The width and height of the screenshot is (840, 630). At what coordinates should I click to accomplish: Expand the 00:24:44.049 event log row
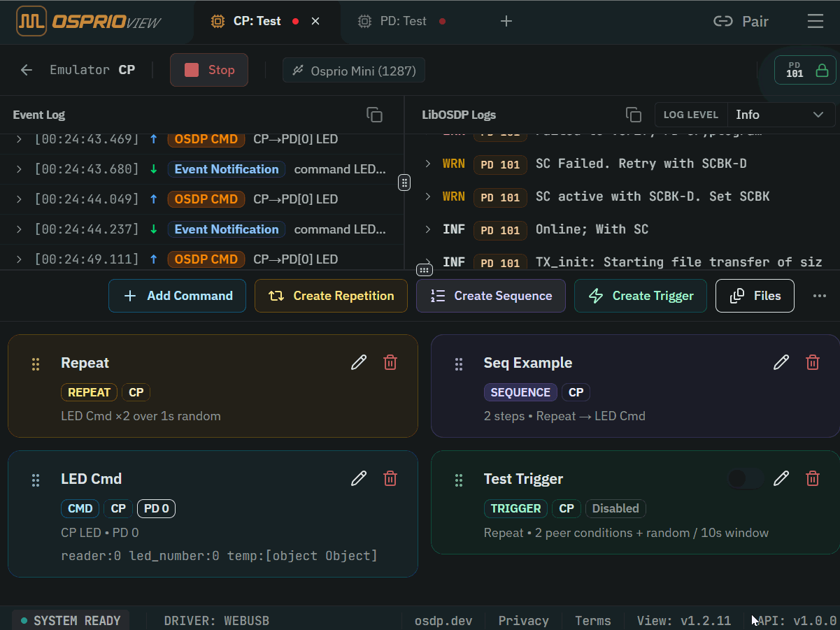coord(19,199)
